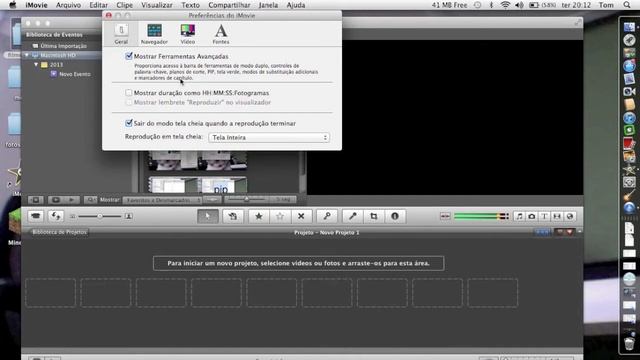Click the audio level meter
The height and width of the screenshot is (360, 640).
tap(482, 216)
